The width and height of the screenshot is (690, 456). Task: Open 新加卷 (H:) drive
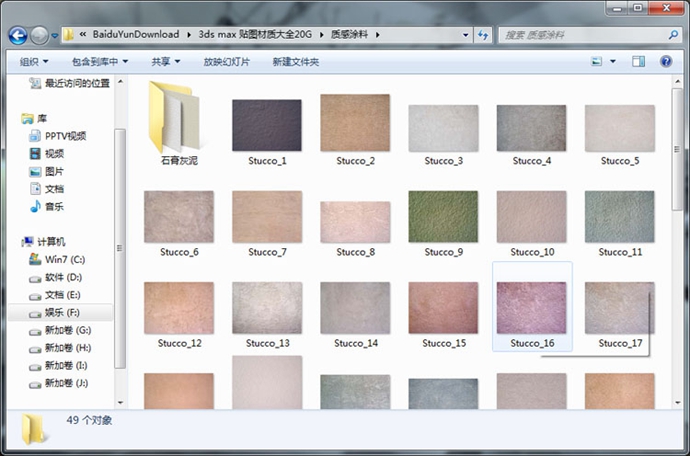pos(60,348)
